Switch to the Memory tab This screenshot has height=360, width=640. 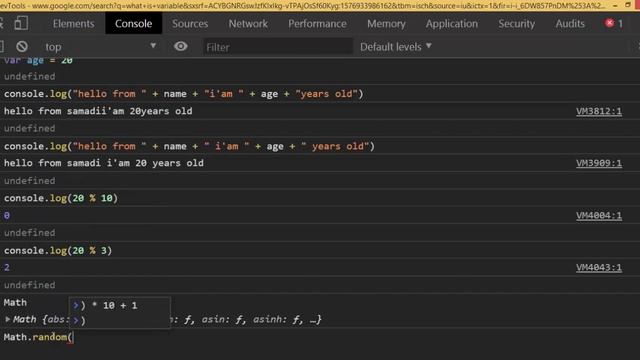[x=386, y=24]
